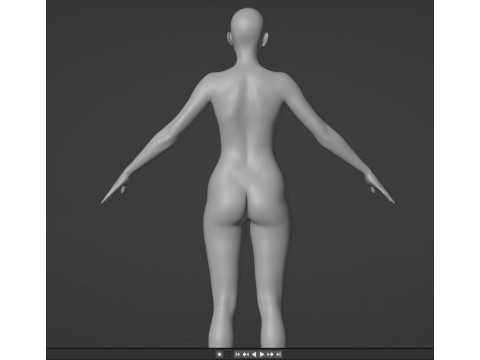Jump to the first frame
480x360 pixels.
click(237, 354)
